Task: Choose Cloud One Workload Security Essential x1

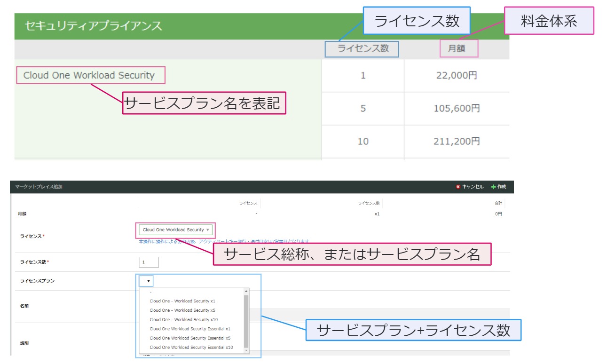Action: (x=190, y=329)
